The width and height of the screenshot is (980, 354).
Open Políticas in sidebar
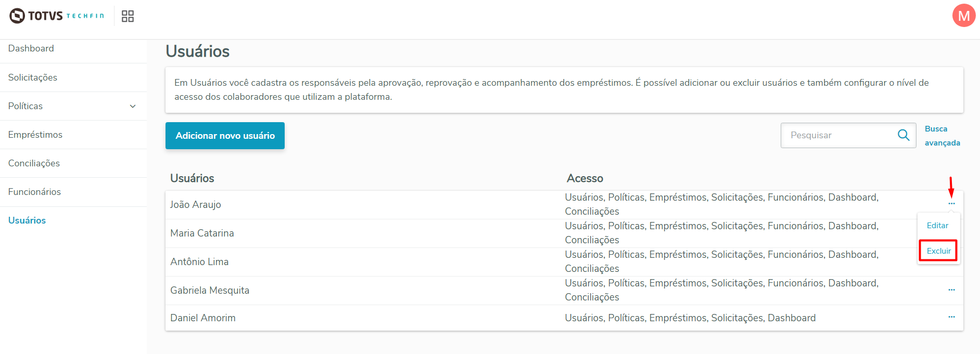(x=26, y=106)
